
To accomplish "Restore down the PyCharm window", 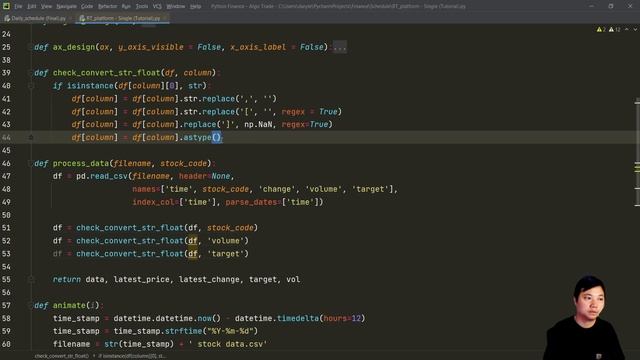I will pyautogui.click(x=611, y=6).
